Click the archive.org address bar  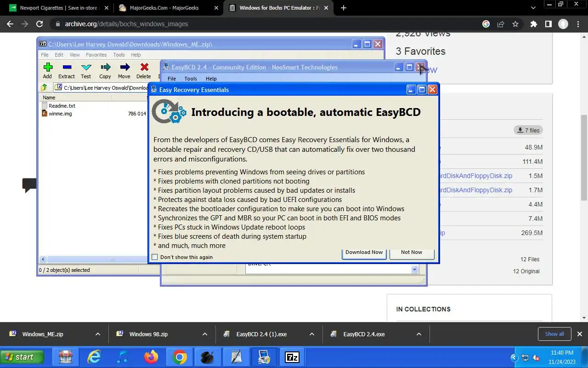coord(266,24)
